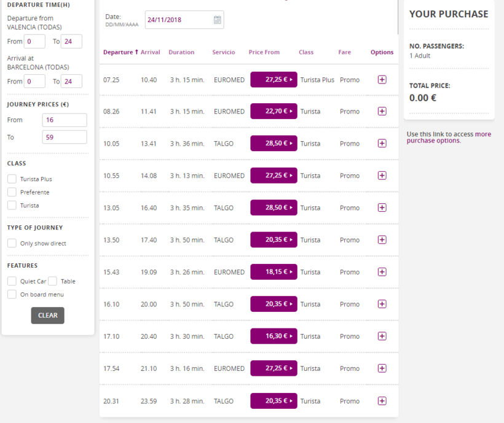Choose the 16,30 € fare at 17.10

274,336
